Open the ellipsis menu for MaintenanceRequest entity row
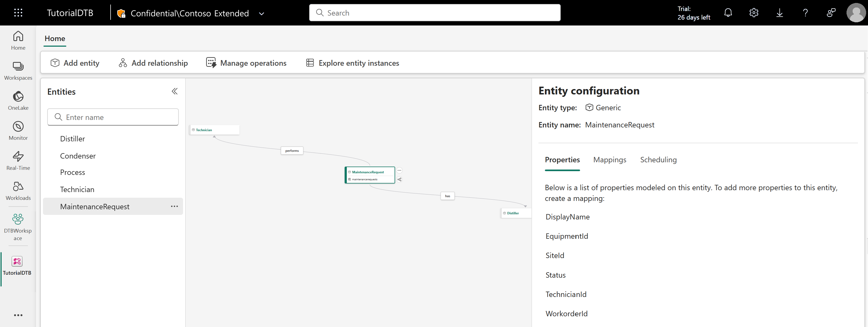The image size is (868, 327). point(174,207)
